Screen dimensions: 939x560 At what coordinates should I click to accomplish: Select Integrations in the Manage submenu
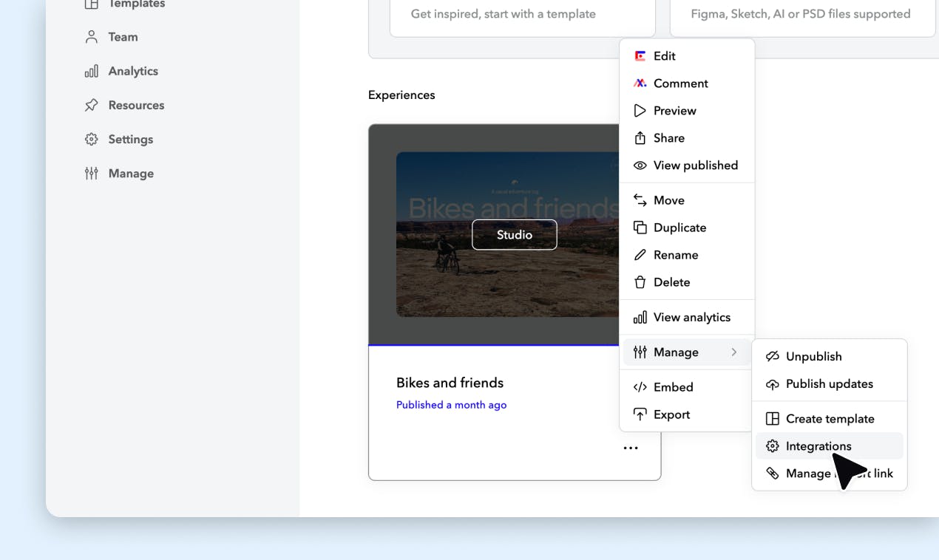coord(830,446)
